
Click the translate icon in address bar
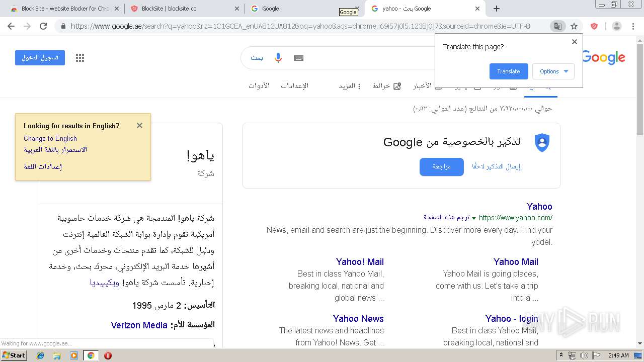tap(557, 26)
